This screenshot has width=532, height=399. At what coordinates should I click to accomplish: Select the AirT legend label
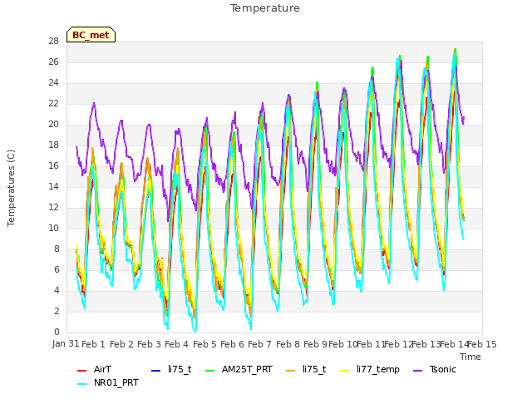click(x=102, y=369)
